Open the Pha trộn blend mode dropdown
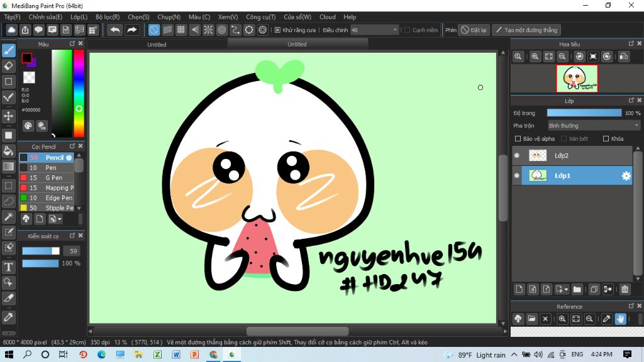 (594, 126)
